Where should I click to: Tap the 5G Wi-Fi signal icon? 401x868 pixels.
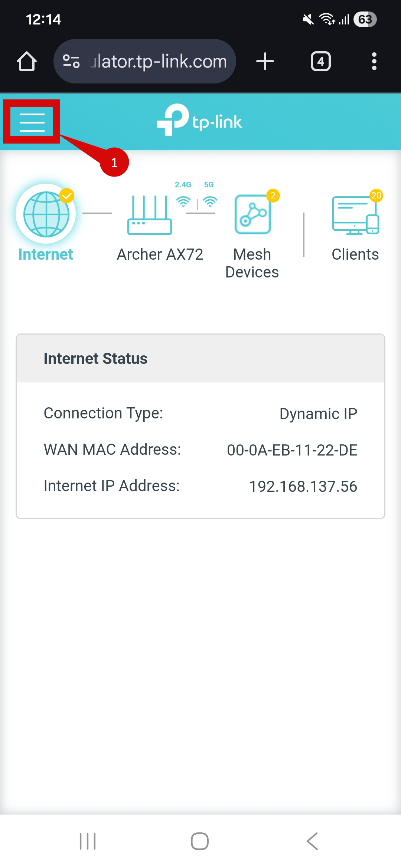210,201
